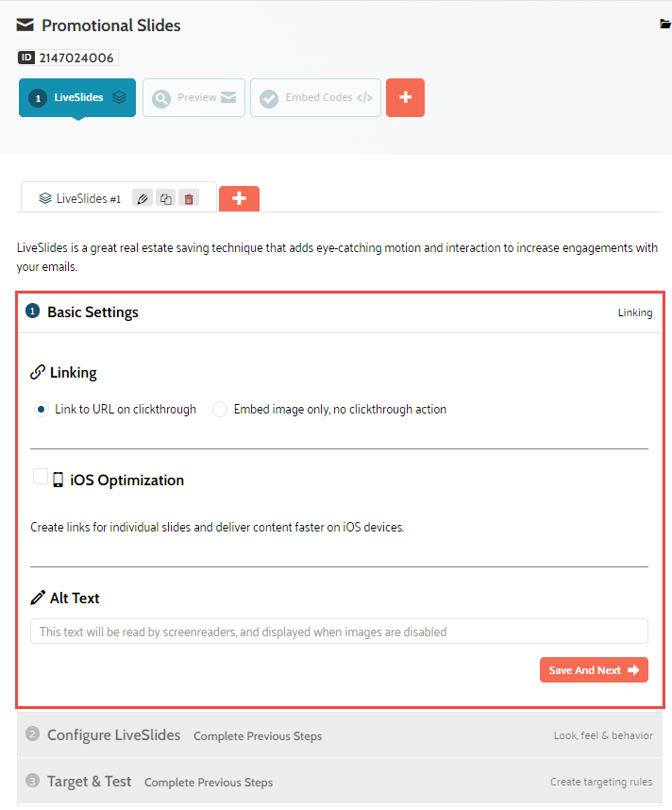Viewport: 672px width, 810px height.
Task: Expand the Configure LiveSlides section
Action: (113, 734)
